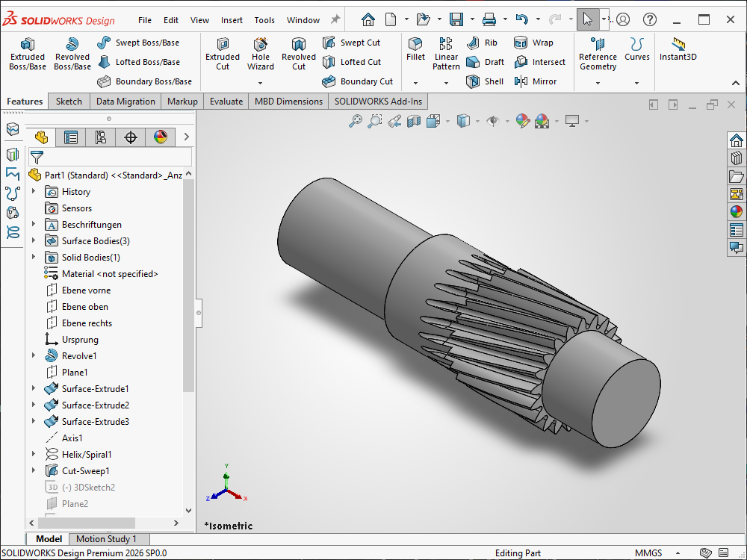The image size is (747, 560).
Task: Open the PropertyManager panel tab
Action: [x=71, y=137]
